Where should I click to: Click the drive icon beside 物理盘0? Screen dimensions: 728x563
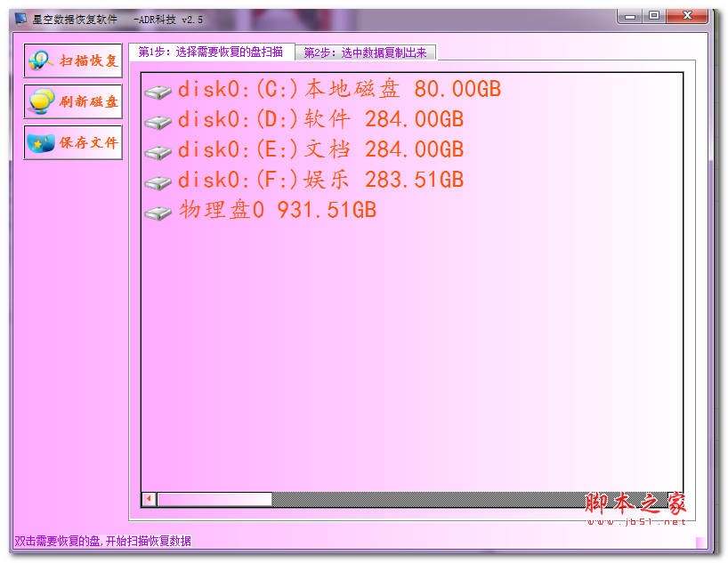point(158,212)
